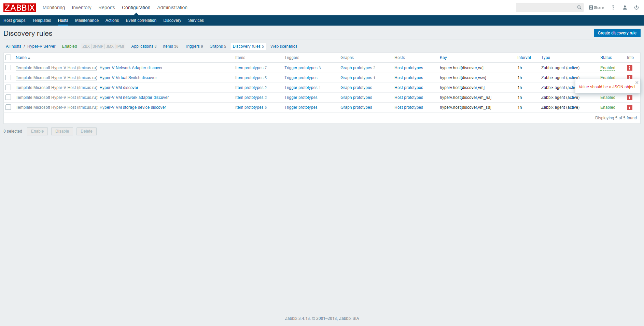
Task: Open the Reports menu
Action: [106, 8]
